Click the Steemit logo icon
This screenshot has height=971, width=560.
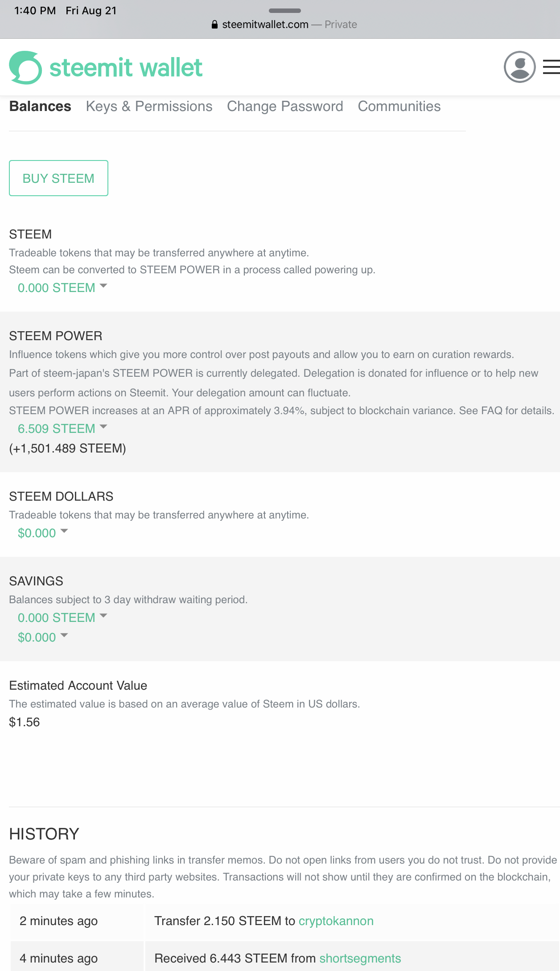[x=25, y=68]
